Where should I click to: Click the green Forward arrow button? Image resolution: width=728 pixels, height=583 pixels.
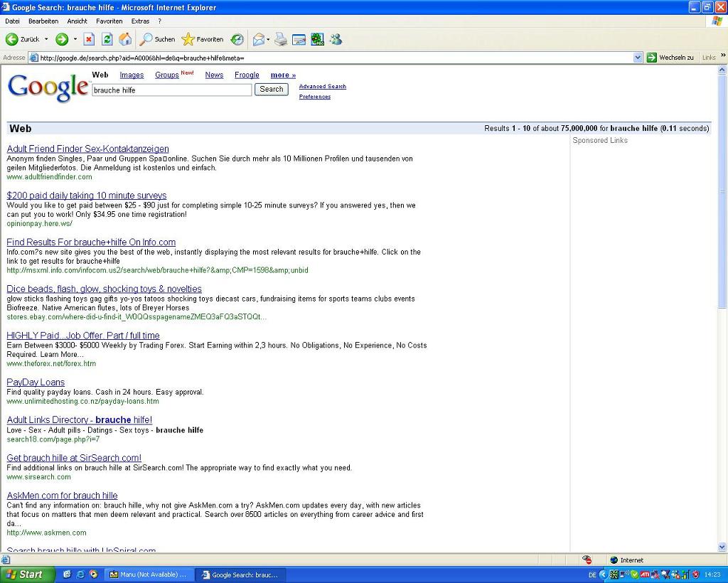tap(62, 39)
